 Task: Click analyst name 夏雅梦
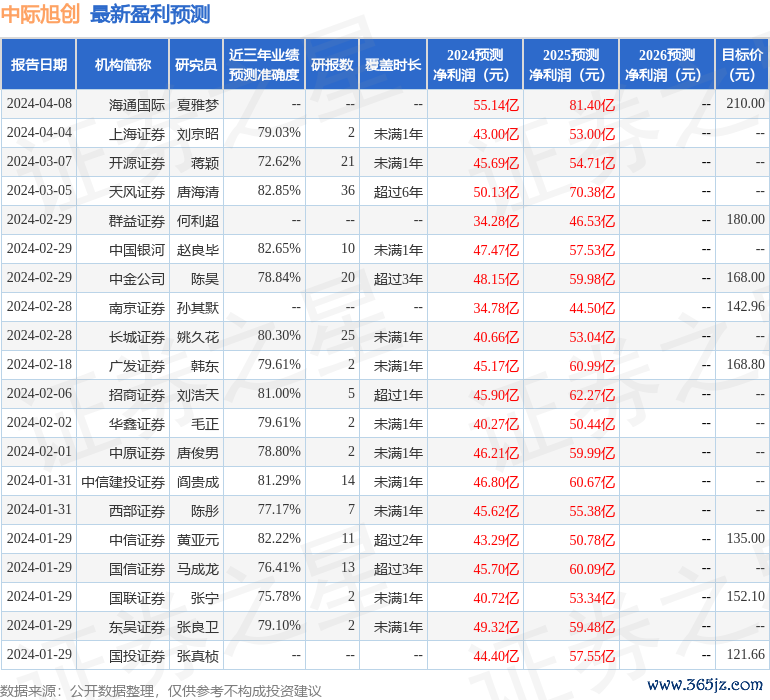click(197, 105)
